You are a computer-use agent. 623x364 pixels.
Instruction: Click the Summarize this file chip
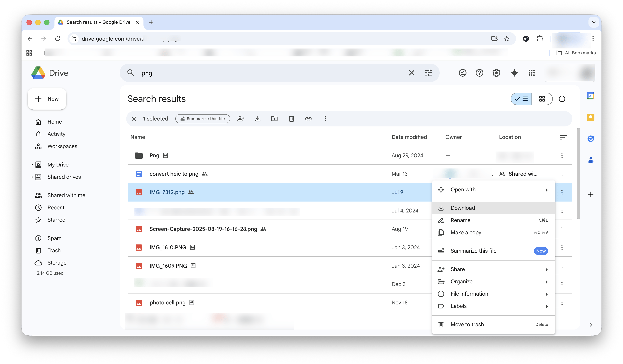(x=203, y=119)
